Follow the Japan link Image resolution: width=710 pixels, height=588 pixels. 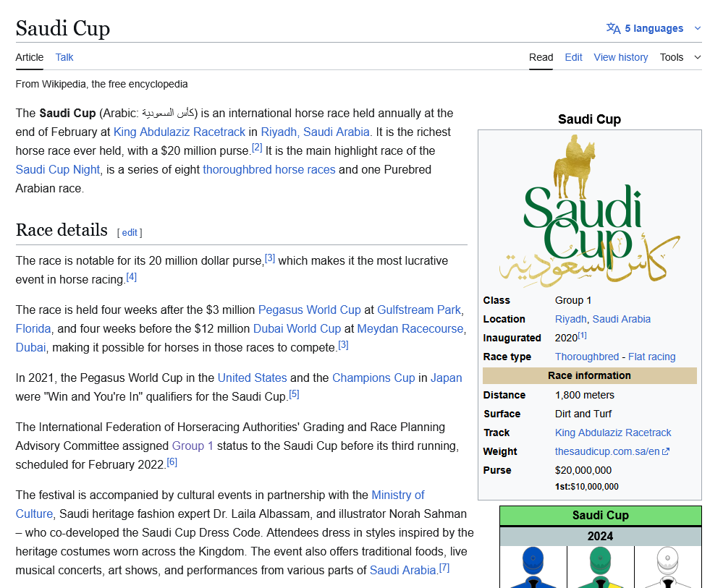446,378
